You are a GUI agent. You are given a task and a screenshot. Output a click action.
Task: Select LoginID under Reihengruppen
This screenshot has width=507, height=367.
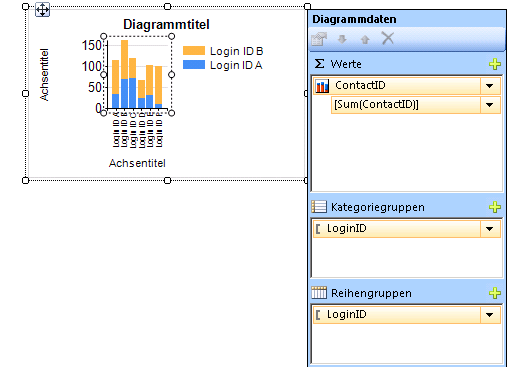coord(407,315)
